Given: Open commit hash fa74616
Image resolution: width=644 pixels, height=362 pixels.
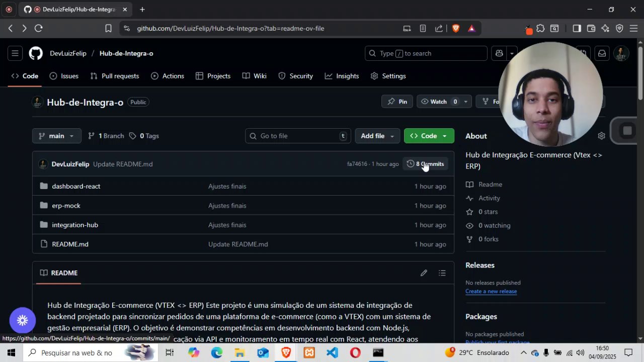Looking at the screenshot, I should click(x=357, y=164).
